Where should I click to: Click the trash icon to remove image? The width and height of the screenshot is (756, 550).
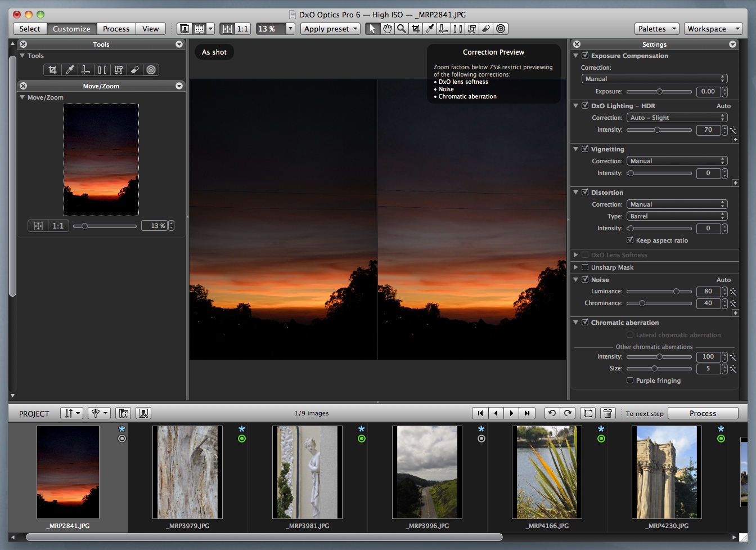click(607, 413)
